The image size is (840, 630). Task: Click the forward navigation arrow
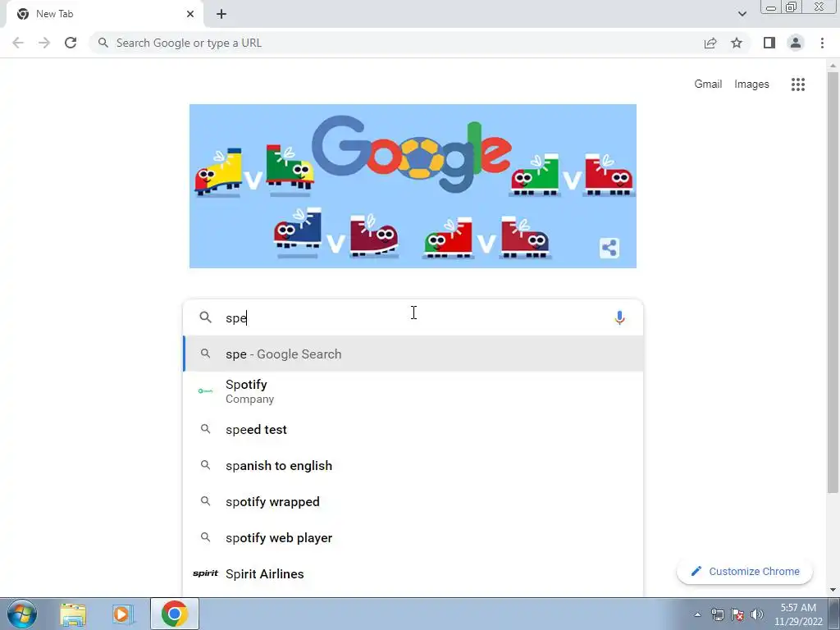(44, 43)
